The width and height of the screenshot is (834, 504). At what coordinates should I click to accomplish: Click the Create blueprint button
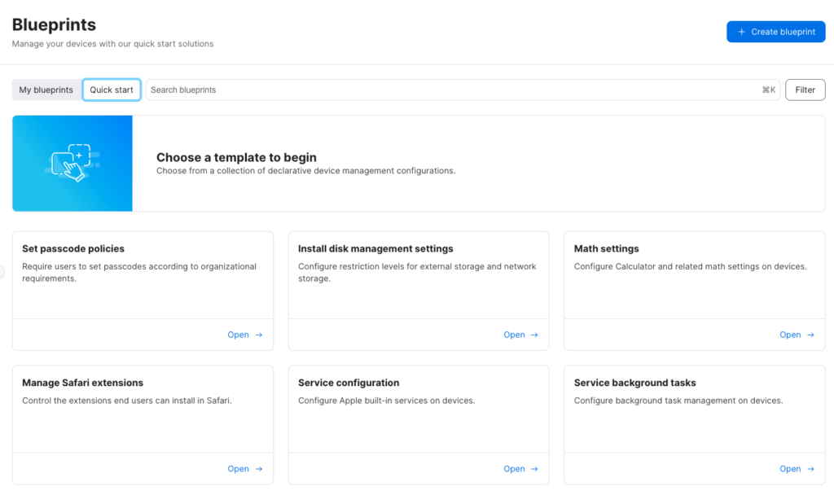pos(775,32)
